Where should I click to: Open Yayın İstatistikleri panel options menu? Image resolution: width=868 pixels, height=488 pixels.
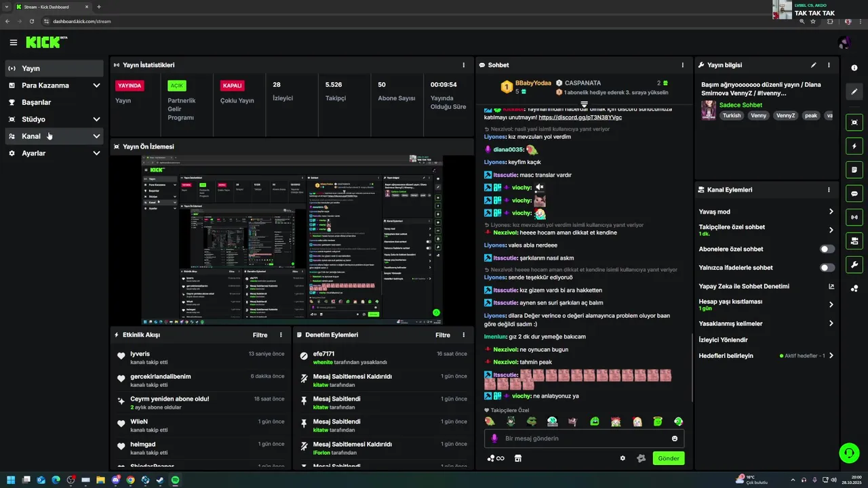[x=464, y=65]
